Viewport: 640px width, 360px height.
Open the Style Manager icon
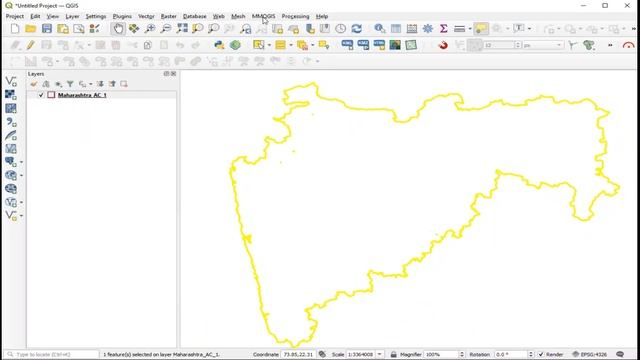click(x=95, y=29)
